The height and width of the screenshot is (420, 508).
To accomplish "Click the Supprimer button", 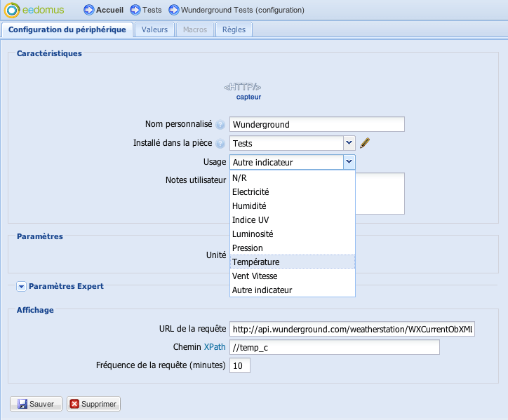I will tap(93, 404).
